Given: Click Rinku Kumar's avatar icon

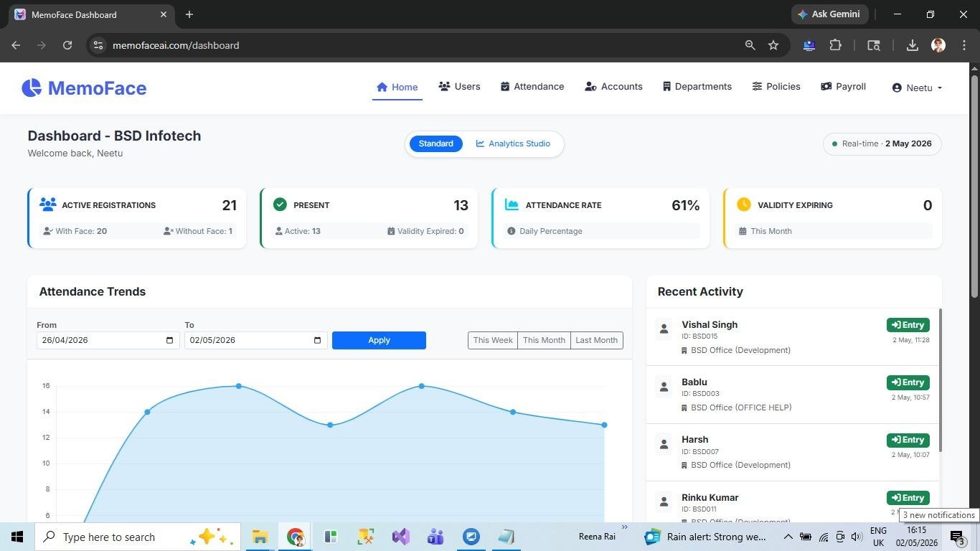Looking at the screenshot, I should coord(664,501).
